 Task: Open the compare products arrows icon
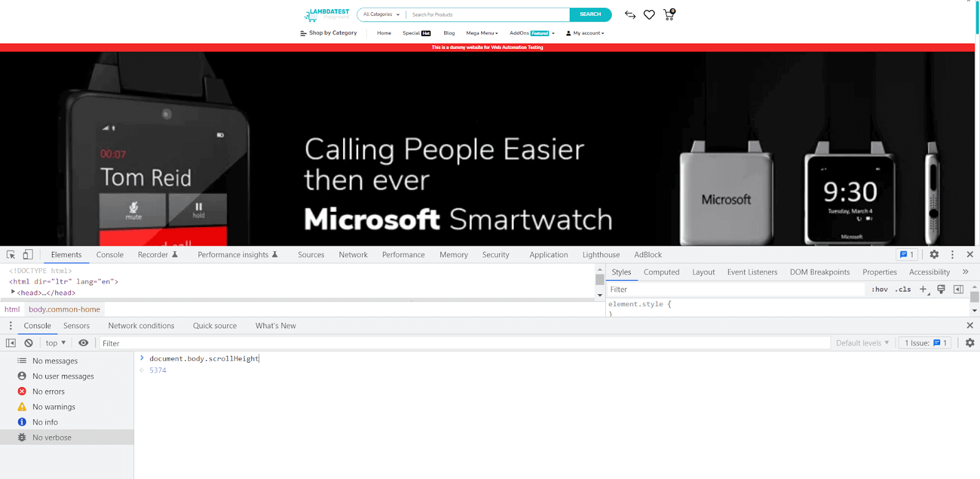[x=630, y=15]
